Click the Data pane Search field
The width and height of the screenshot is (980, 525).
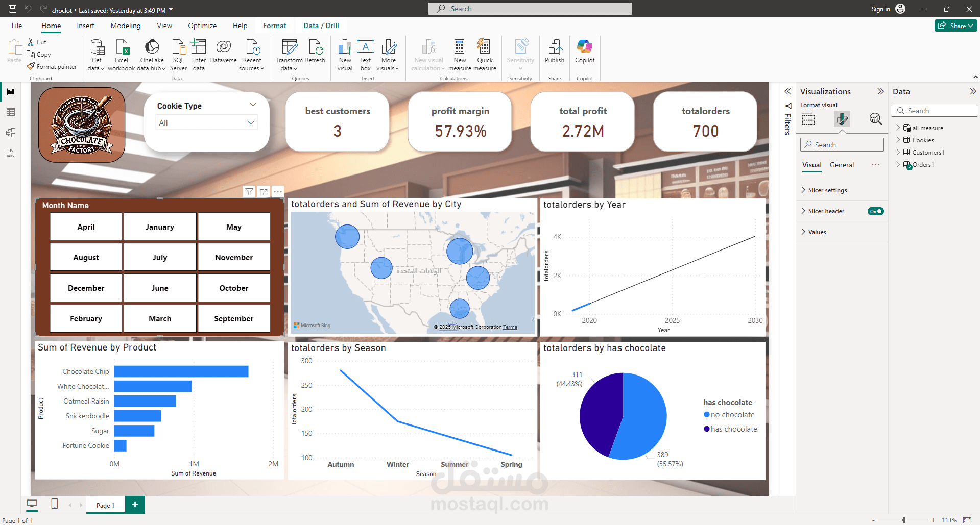[934, 111]
